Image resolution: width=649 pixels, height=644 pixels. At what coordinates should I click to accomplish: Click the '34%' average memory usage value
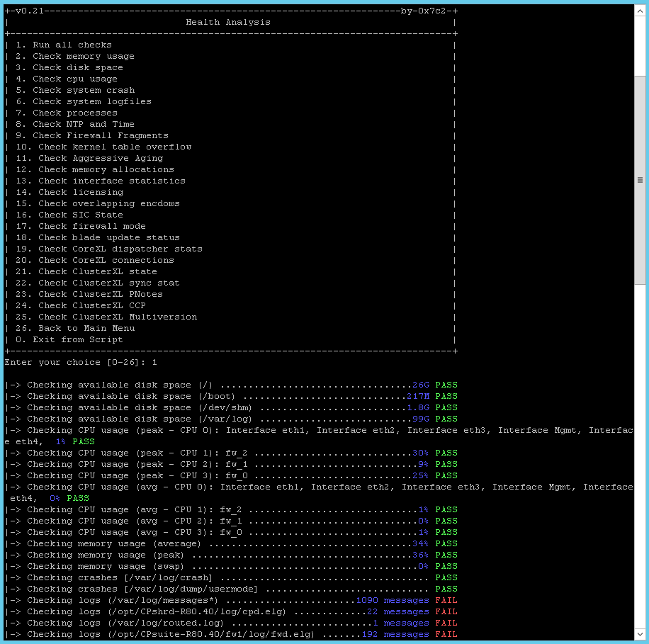pyautogui.click(x=420, y=543)
